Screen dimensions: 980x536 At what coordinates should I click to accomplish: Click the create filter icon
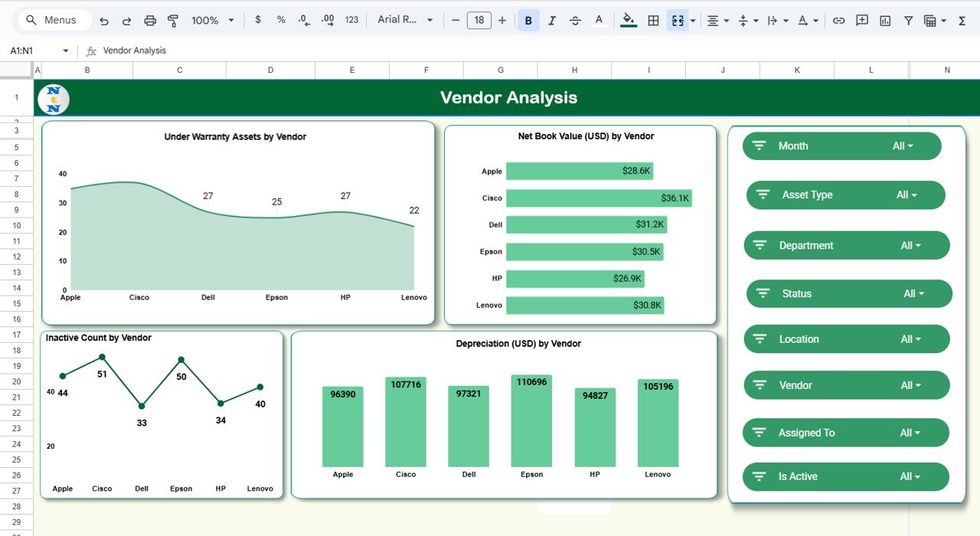tap(908, 20)
